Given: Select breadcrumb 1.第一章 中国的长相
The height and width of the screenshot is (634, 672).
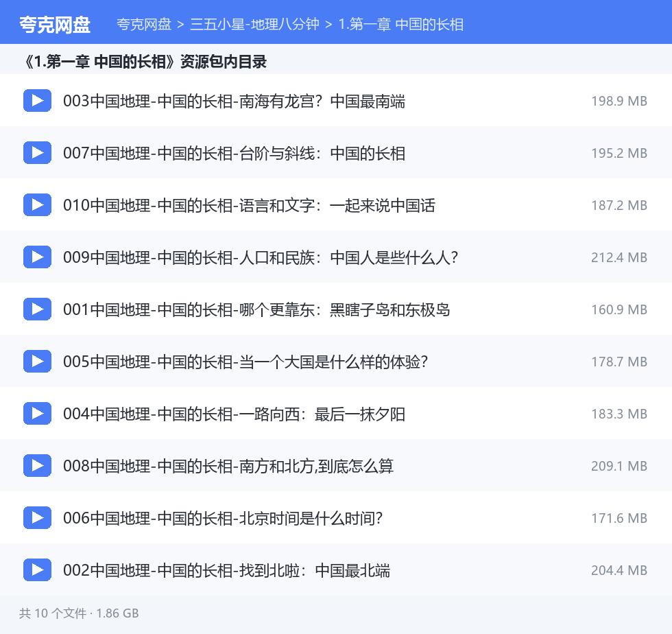Looking at the screenshot, I should click(x=400, y=25).
